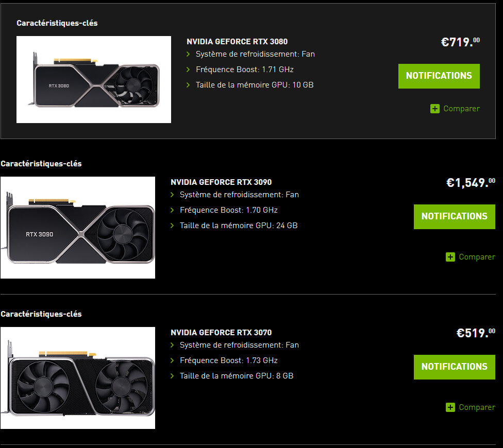Open the NVIDIA GEFORCE RTX 3090 title
The height and width of the screenshot is (448, 503).
pyautogui.click(x=221, y=182)
